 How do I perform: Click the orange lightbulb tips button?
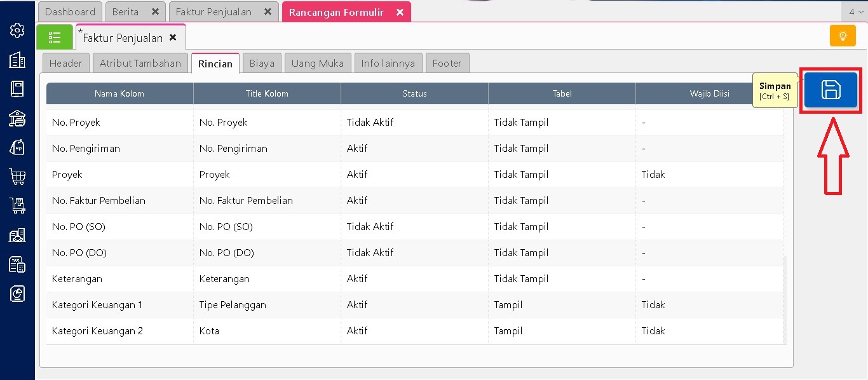click(x=843, y=36)
